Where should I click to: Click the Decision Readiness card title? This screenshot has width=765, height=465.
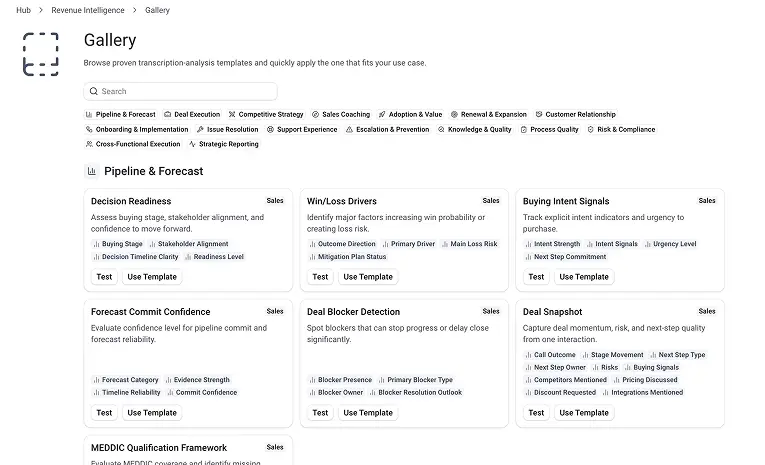(x=131, y=201)
